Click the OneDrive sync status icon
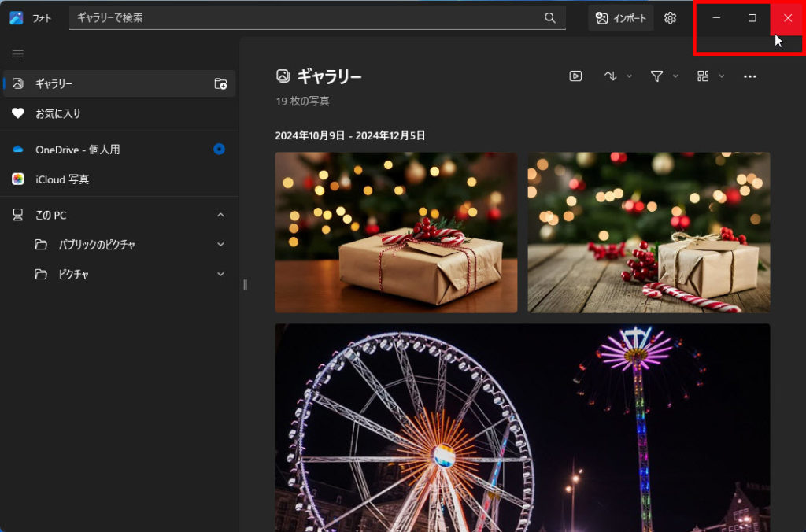This screenshot has height=532, width=806. click(220, 149)
